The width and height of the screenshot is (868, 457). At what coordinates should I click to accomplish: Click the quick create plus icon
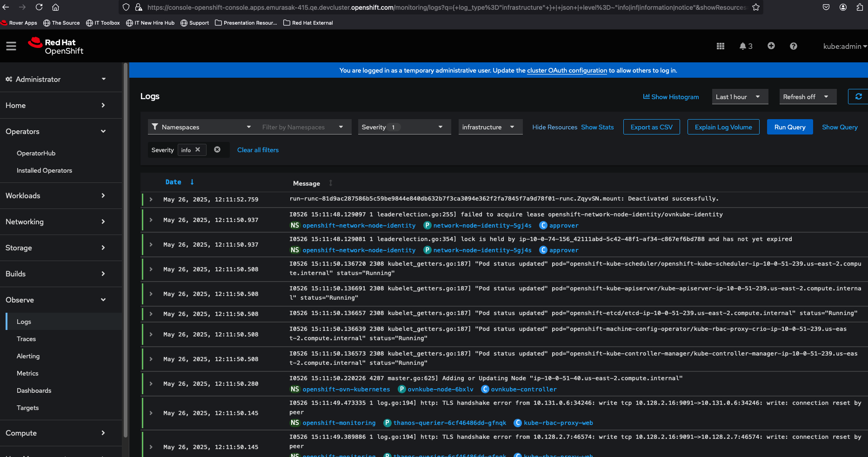tap(771, 46)
